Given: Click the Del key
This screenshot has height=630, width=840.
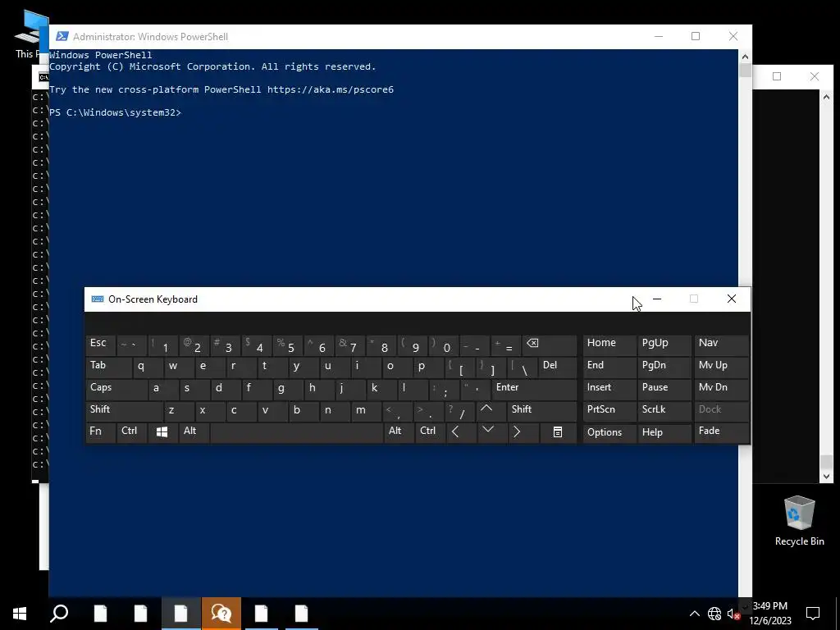Looking at the screenshot, I should [x=557, y=367].
